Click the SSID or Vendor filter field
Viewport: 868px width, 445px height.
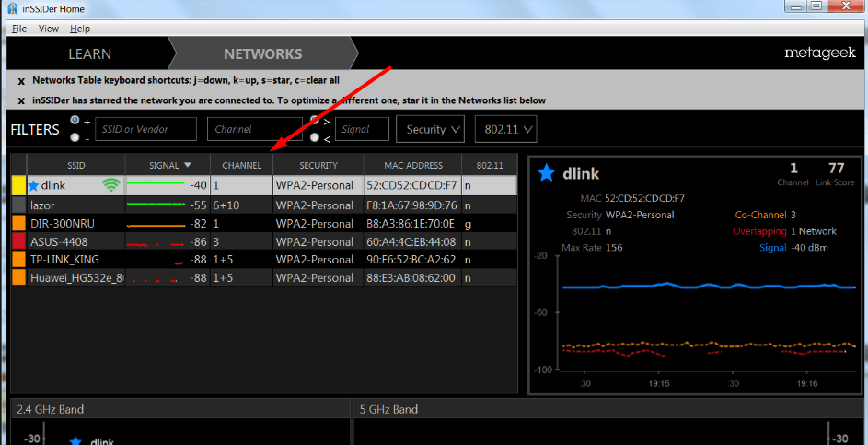(x=146, y=129)
